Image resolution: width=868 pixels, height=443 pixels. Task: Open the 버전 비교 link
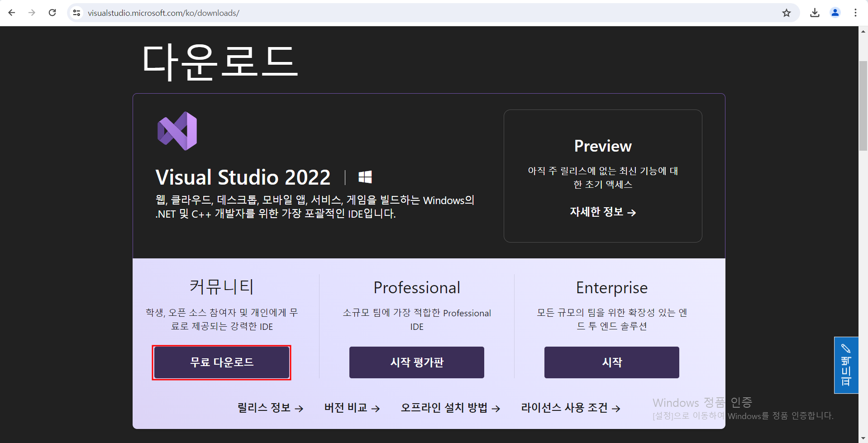coord(352,408)
